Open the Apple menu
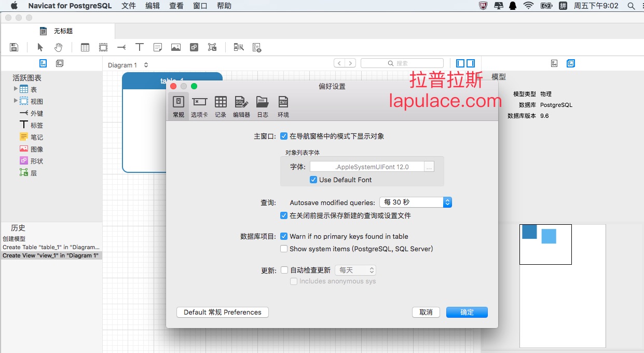The image size is (644, 353). coord(14,6)
